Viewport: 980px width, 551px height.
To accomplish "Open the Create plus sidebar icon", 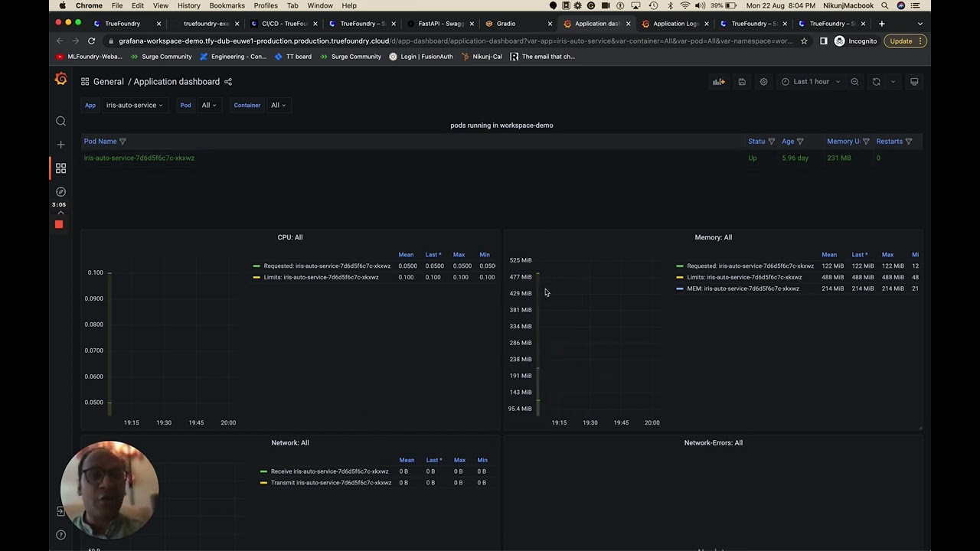I will point(60,145).
